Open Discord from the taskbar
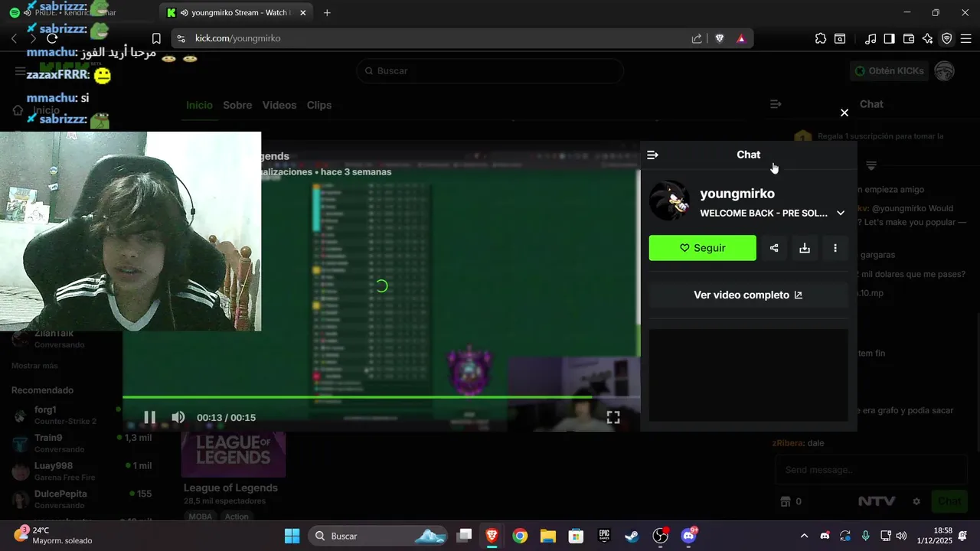This screenshot has height=551, width=980. coord(688,536)
